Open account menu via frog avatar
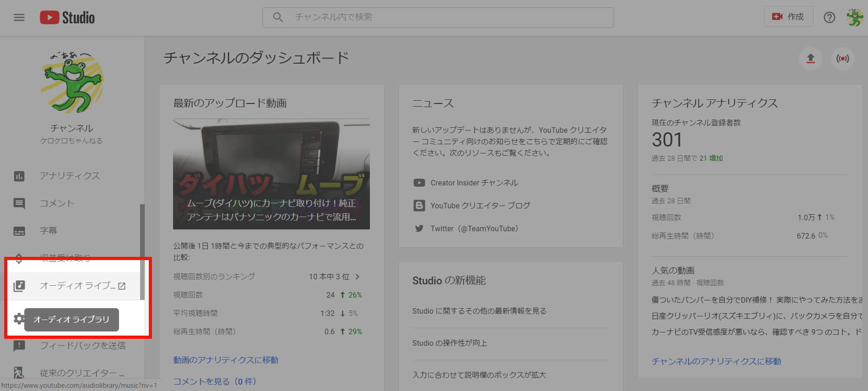 [854, 17]
